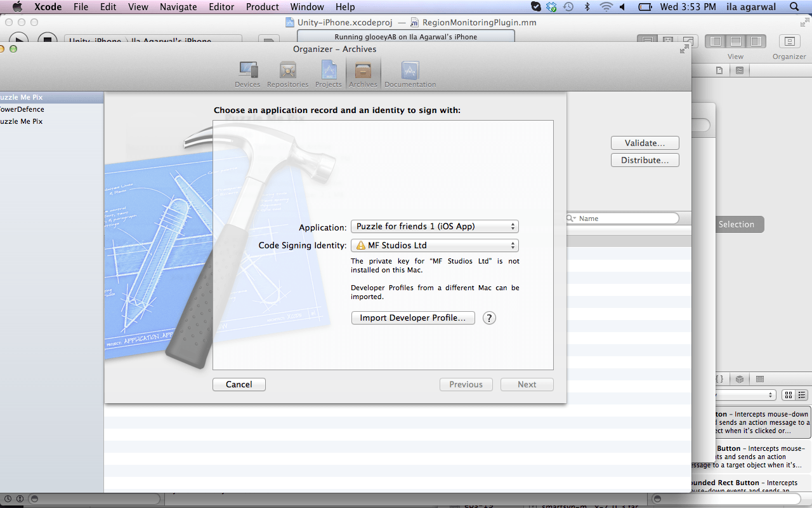812x508 pixels.
Task: Open the Bluetooth status menu
Action: (587, 7)
